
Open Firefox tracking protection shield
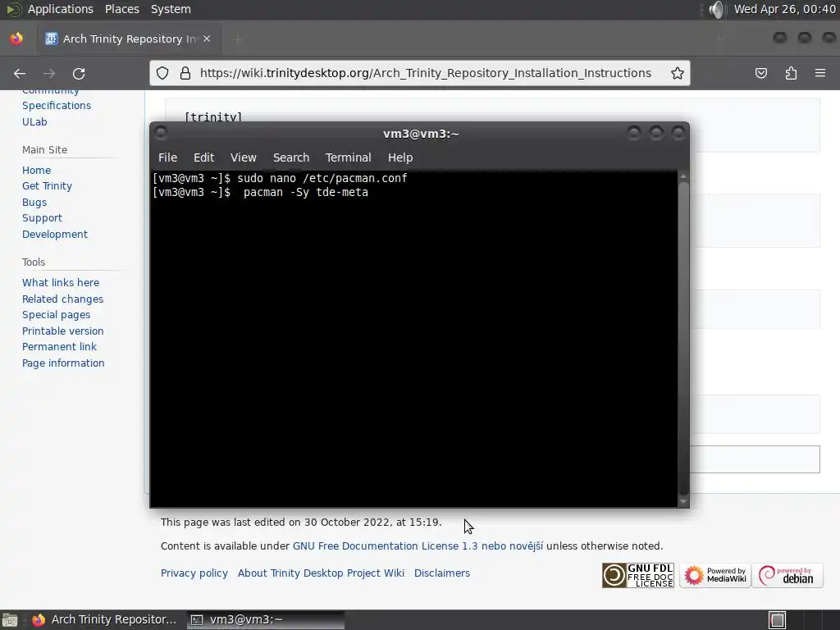[x=162, y=73]
